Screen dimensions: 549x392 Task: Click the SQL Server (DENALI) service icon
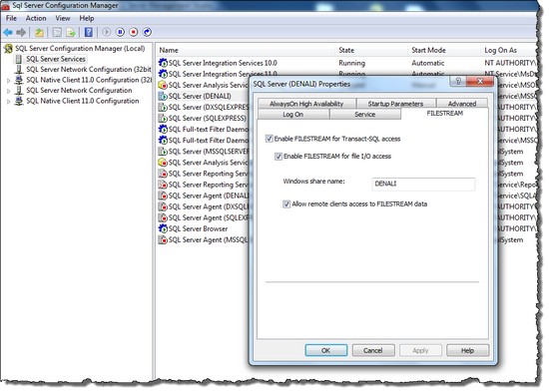[163, 96]
